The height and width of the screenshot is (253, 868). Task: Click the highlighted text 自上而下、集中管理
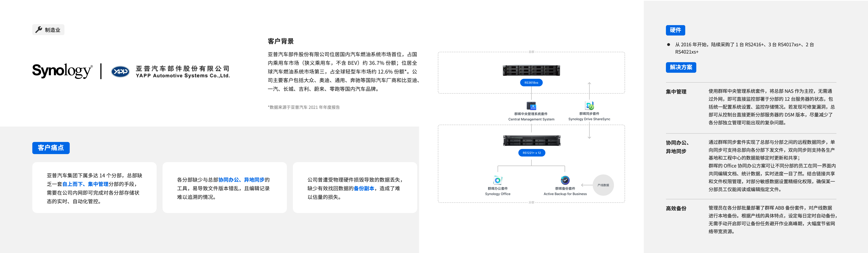(85, 184)
